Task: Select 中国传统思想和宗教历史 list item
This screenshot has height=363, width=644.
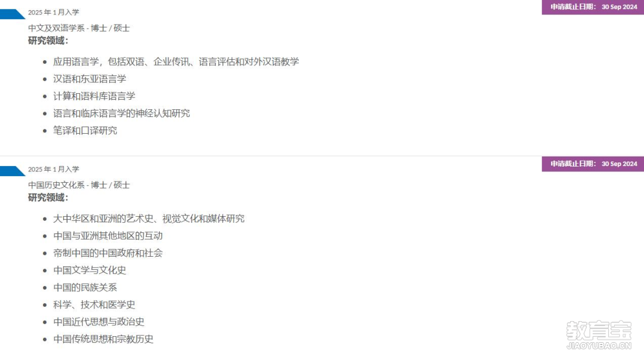Action: pyautogui.click(x=103, y=340)
